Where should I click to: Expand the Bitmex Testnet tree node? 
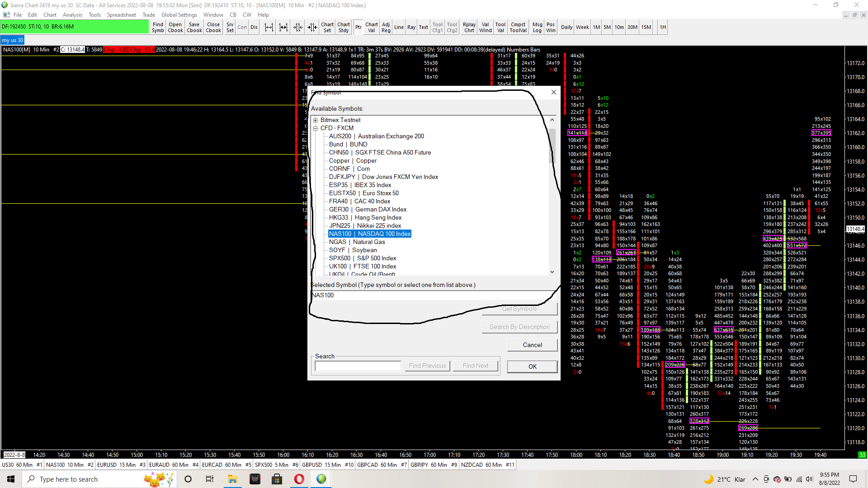coord(316,120)
